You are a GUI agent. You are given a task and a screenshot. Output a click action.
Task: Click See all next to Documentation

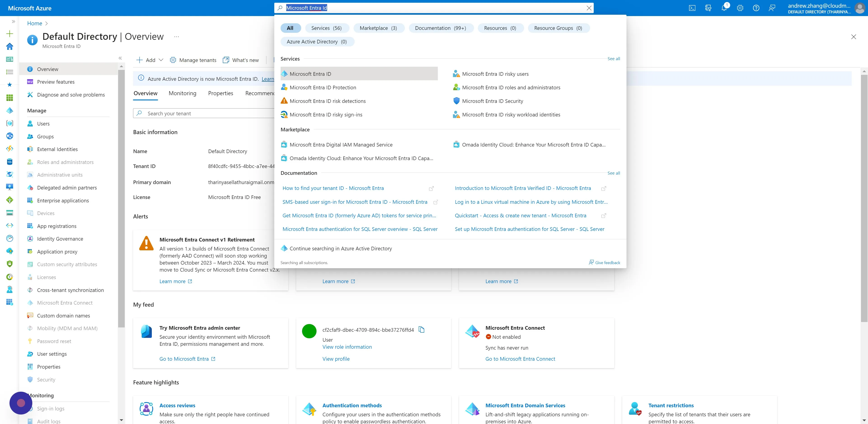tap(614, 173)
